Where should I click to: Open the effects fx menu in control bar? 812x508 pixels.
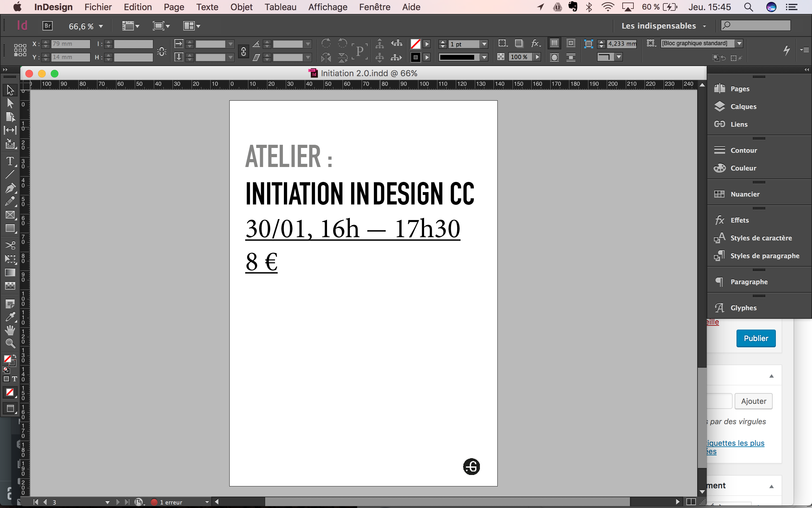535,43
